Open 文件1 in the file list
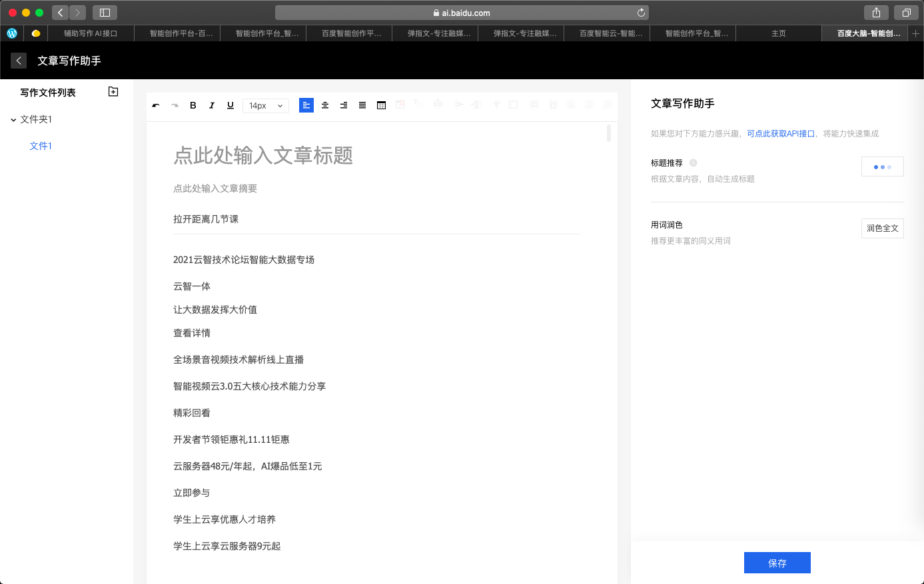Viewport: 924px width, 584px height. [41, 146]
